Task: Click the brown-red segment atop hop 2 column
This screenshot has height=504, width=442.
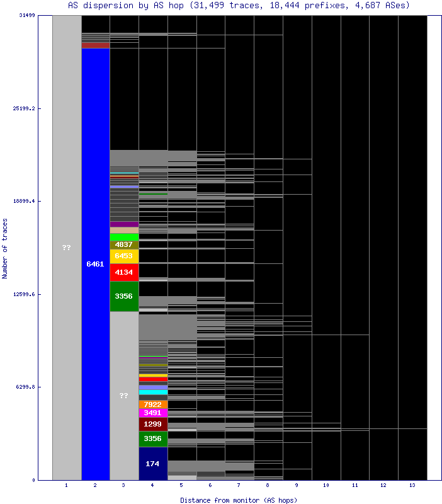Action: 96,45
